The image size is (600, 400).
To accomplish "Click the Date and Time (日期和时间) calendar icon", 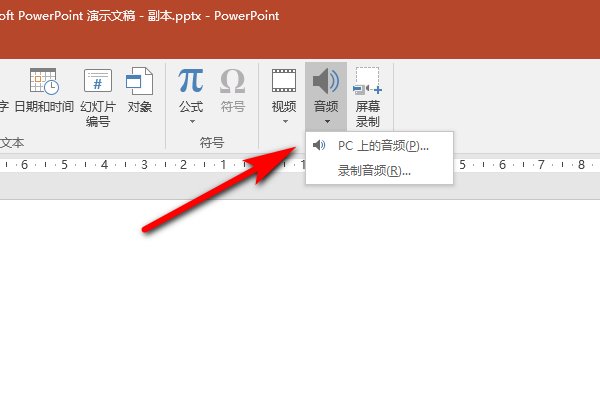I will 43,82.
